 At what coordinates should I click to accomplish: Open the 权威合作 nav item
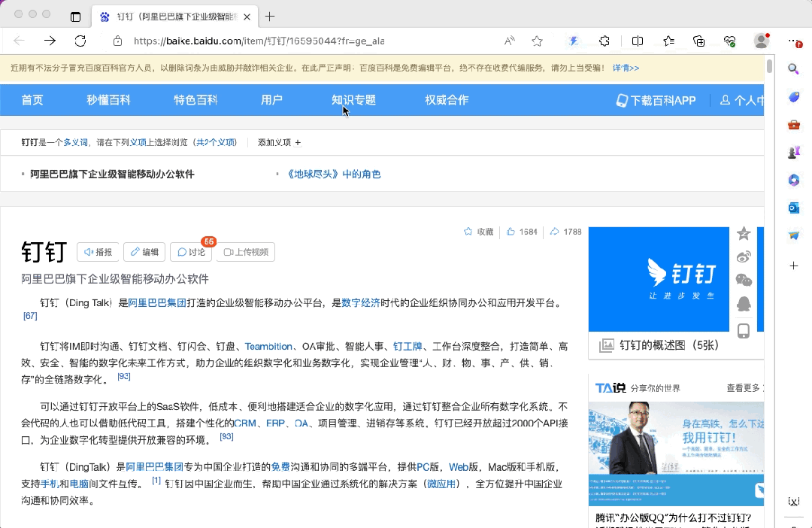(447, 100)
